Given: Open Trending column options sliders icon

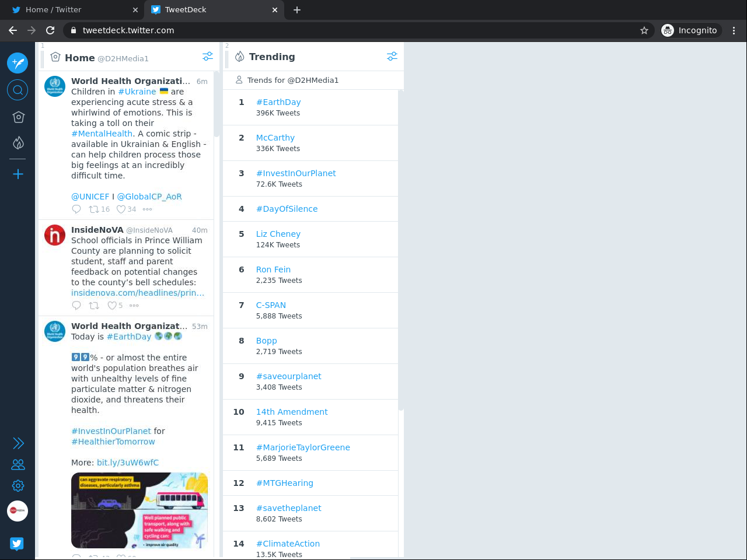Looking at the screenshot, I should pos(392,57).
